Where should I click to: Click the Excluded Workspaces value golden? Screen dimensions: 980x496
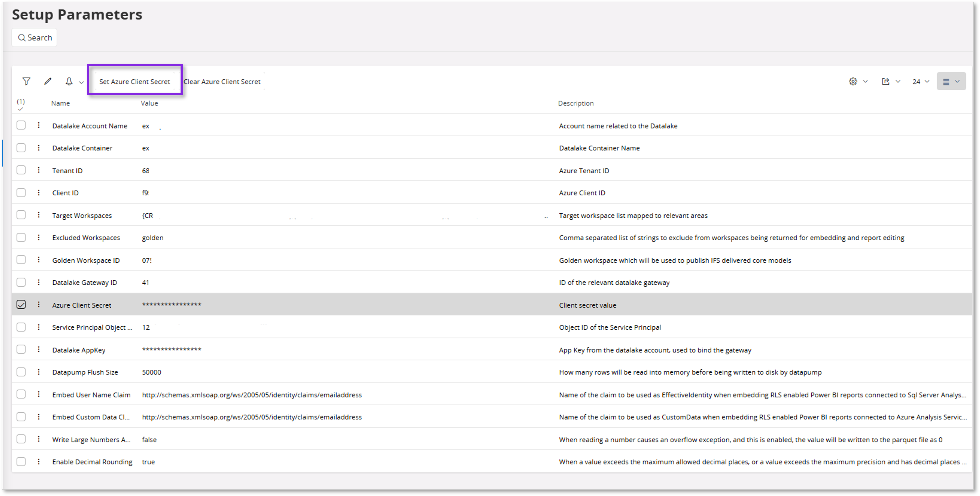pyautogui.click(x=153, y=238)
